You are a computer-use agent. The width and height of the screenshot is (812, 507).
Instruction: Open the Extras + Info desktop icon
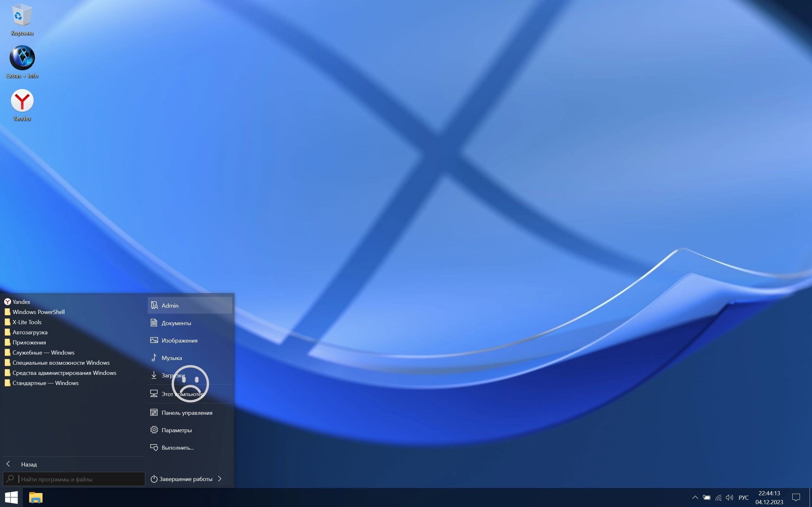pyautogui.click(x=22, y=58)
